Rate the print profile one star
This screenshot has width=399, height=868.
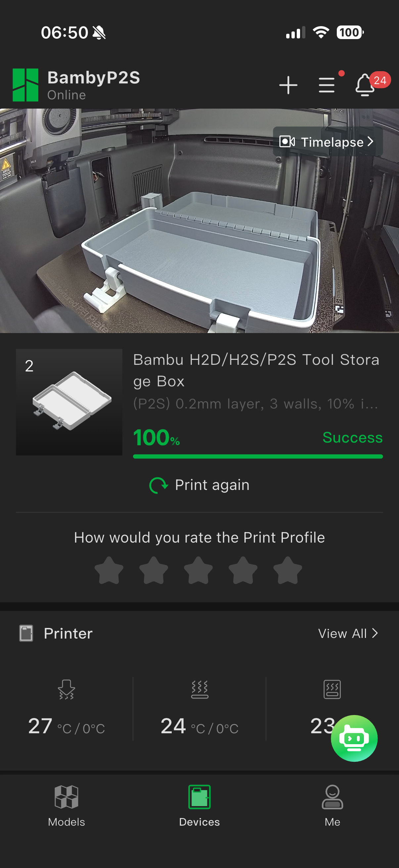click(x=109, y=570)
